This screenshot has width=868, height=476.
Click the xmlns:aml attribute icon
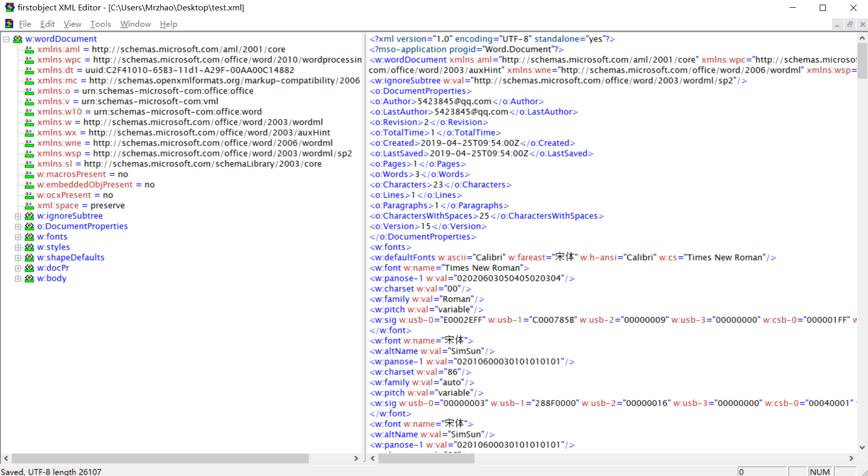pyautogui.click(x=29, y=49)
